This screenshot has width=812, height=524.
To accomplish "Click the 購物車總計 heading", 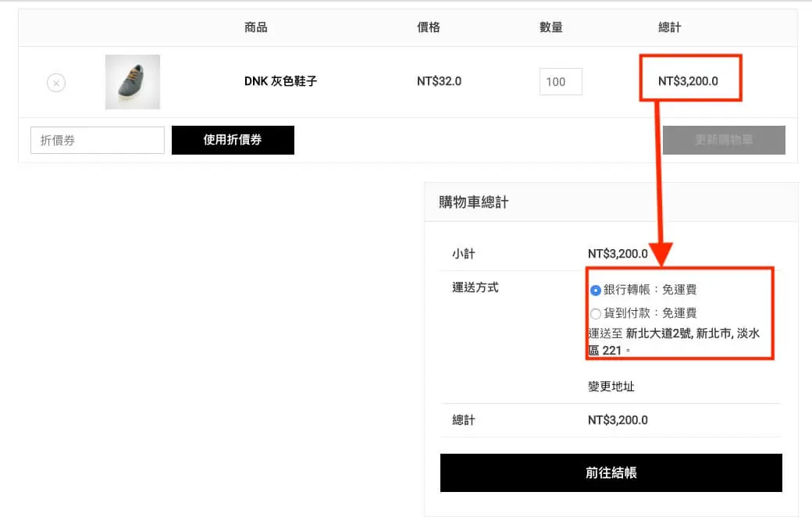I will point(473,202).
